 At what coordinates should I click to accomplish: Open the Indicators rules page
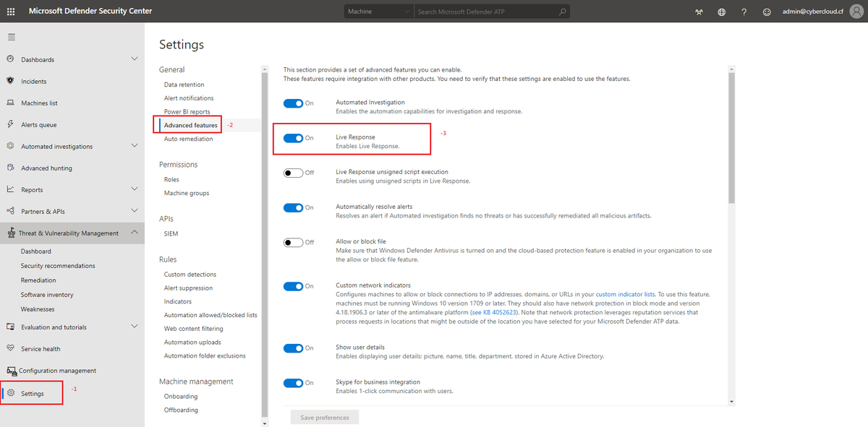point(178,301)
